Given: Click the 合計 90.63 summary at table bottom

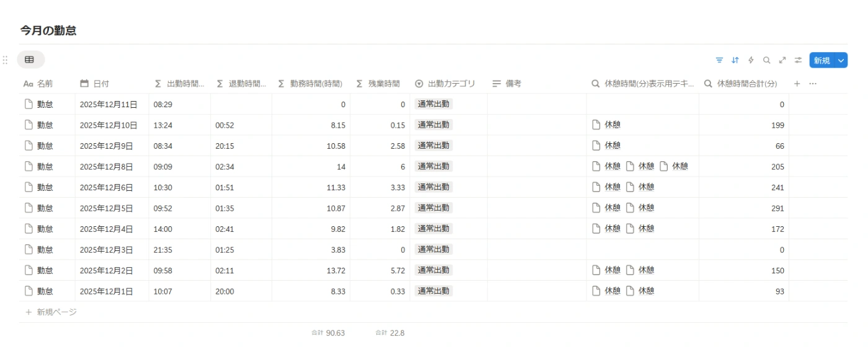Looking at the screenshot, I should [329, 333].
